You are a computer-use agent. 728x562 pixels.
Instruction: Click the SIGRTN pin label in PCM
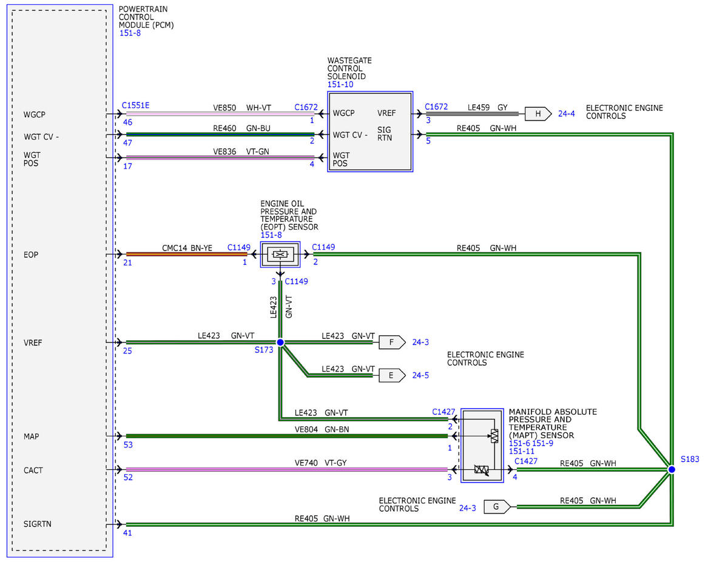coord(37,524)
